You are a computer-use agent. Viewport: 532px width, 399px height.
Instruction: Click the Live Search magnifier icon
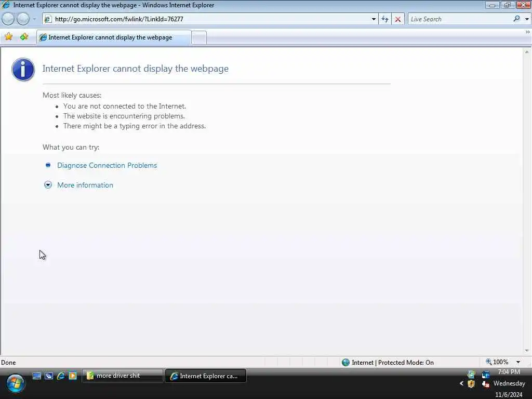tap(516, 19)
